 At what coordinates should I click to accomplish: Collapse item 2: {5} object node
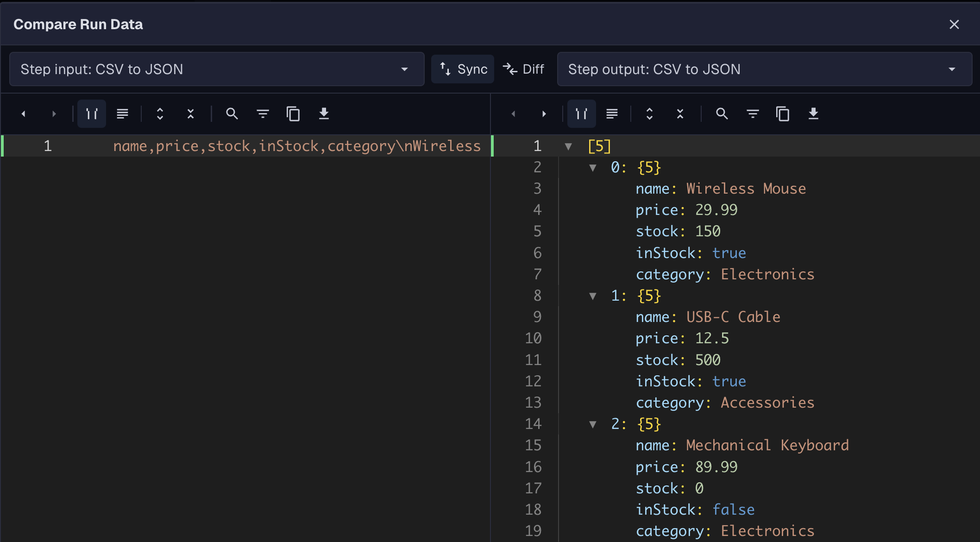592,424
